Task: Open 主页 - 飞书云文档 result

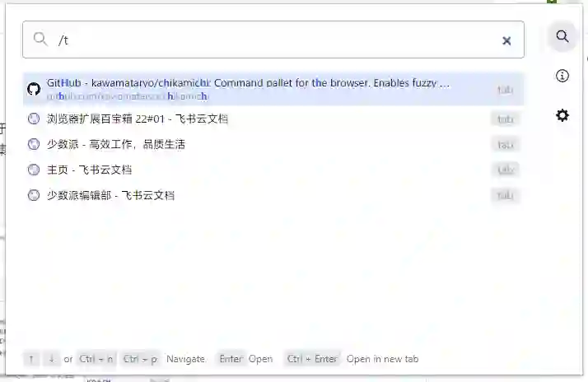Action: click(273, 170)
